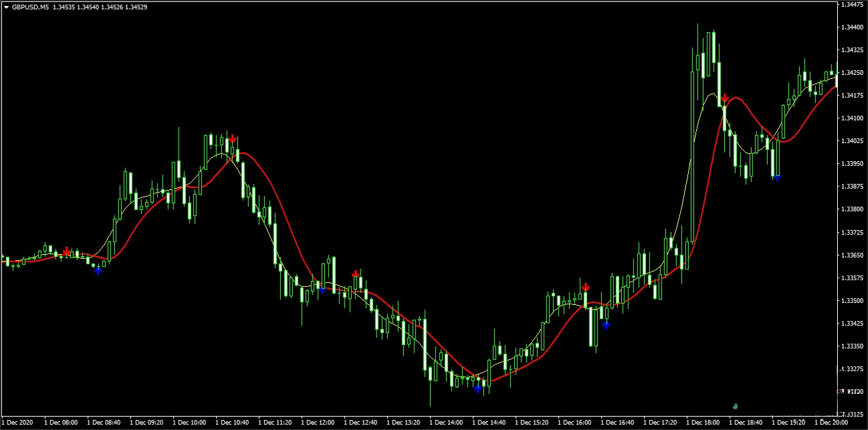Click the high price value 1.34540
Viewport: 868px width, 430px height.
89,7
